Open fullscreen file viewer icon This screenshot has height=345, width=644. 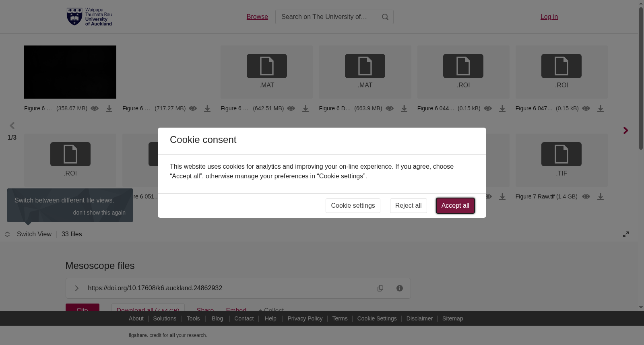(626, 234)
